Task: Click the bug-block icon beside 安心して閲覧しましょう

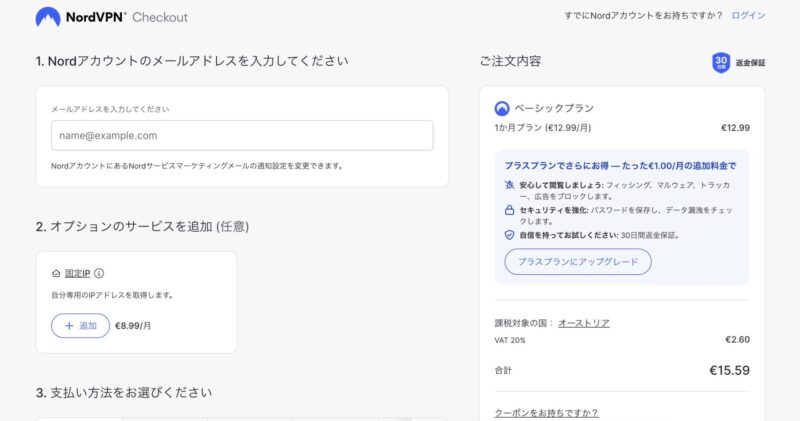Action: coord(509,185)
